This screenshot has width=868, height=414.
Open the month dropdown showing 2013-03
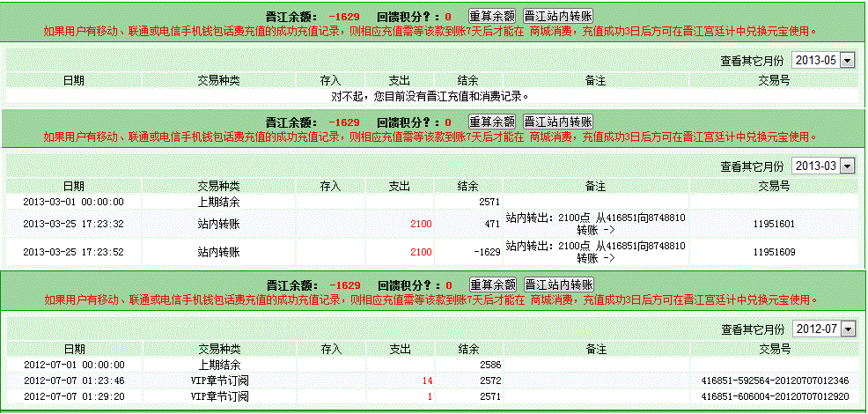pyautogui.click(x=824, y=166)
